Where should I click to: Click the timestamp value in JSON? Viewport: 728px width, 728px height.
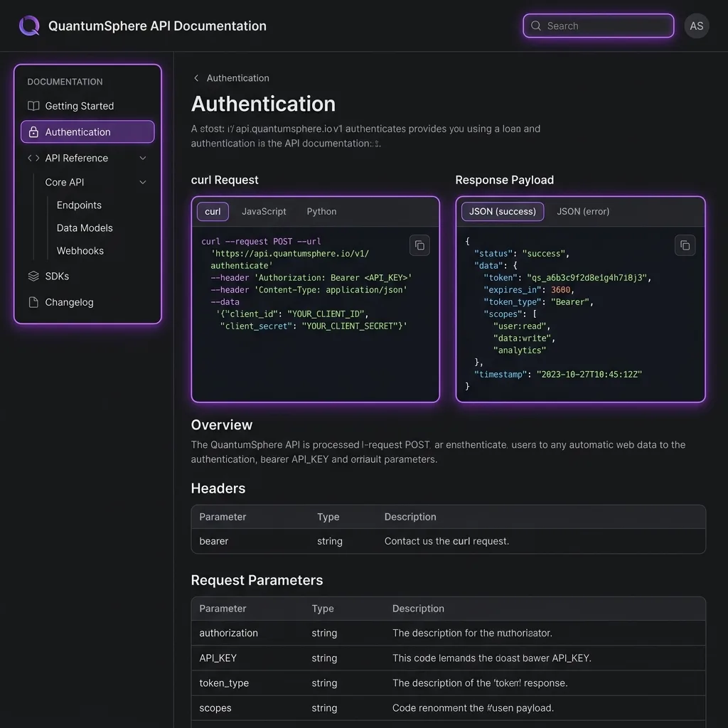(x=589, y=374)
